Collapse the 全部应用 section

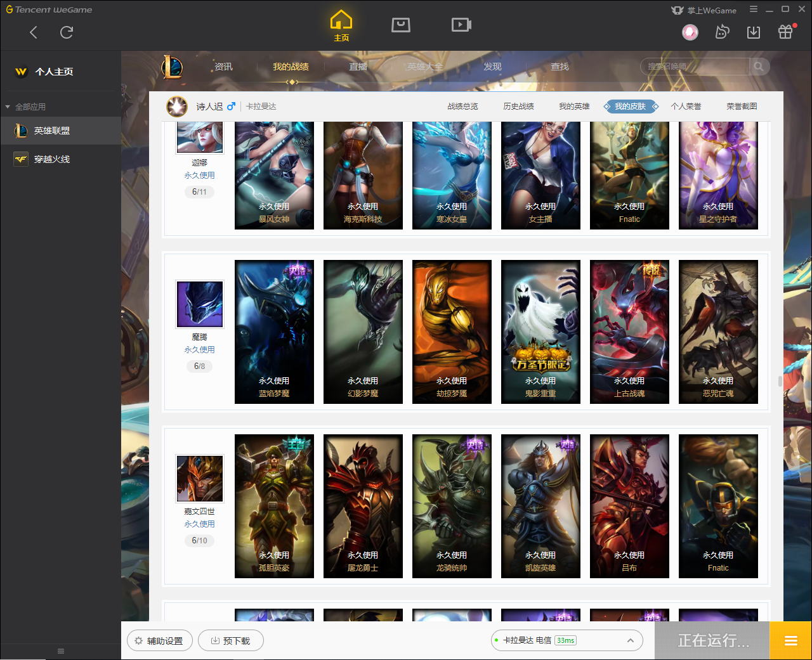pos(25,107)
